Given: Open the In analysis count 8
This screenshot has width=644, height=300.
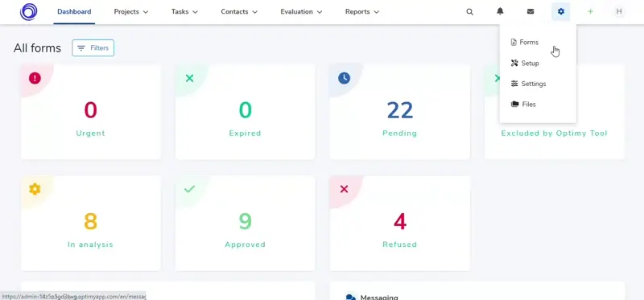Looking at the screenshot, I should [90, 222].
